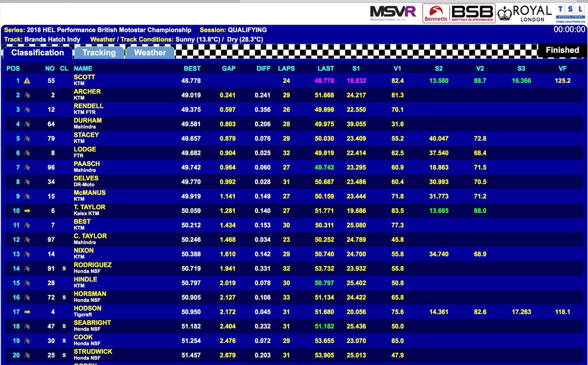Click the DIFF column header
This screenshot has height=365, width=588.
(264, 69)
